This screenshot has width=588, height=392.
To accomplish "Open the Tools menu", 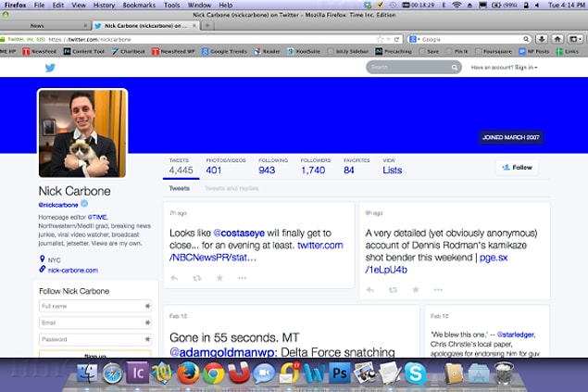I will click(x=171, y=5).
